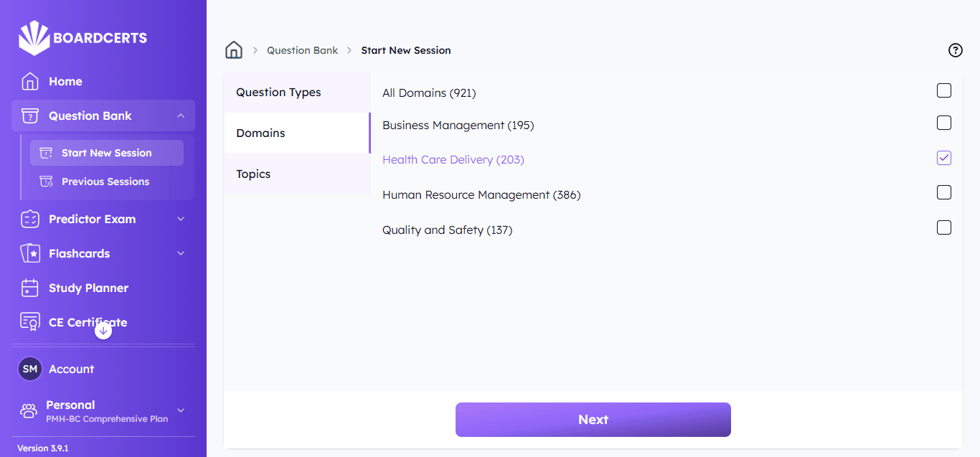Click the SM account avatar
The height and width of the screenshot is (457, 980).
coord(30,369)
